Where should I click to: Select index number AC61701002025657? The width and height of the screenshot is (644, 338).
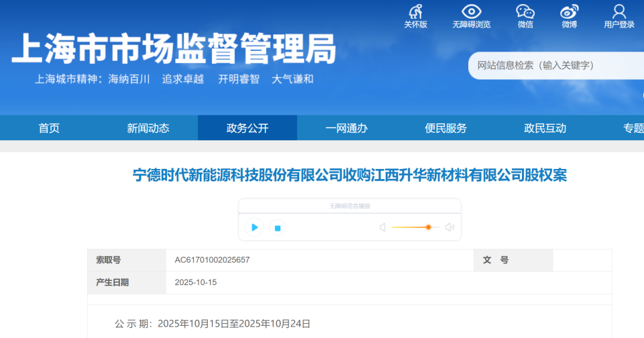[212, 260]
